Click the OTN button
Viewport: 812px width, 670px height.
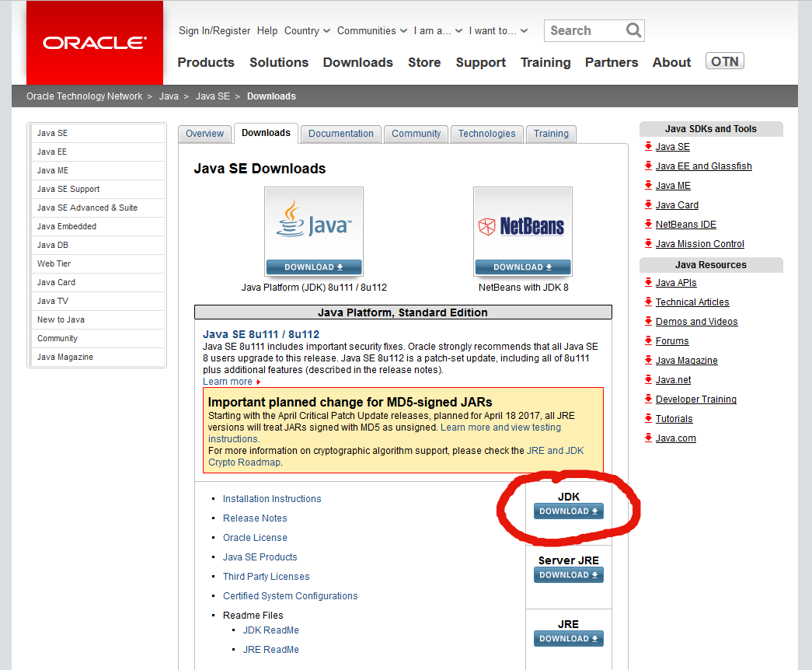(724, 60)
